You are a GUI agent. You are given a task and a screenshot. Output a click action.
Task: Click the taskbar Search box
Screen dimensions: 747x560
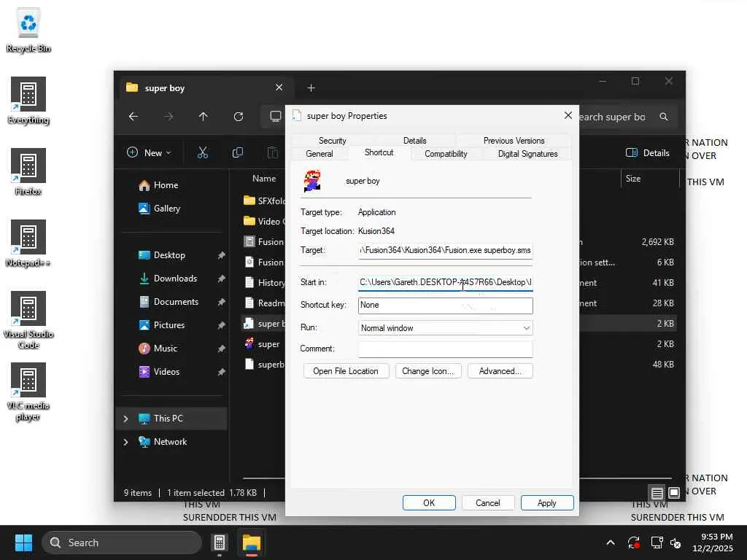[122, 542]
